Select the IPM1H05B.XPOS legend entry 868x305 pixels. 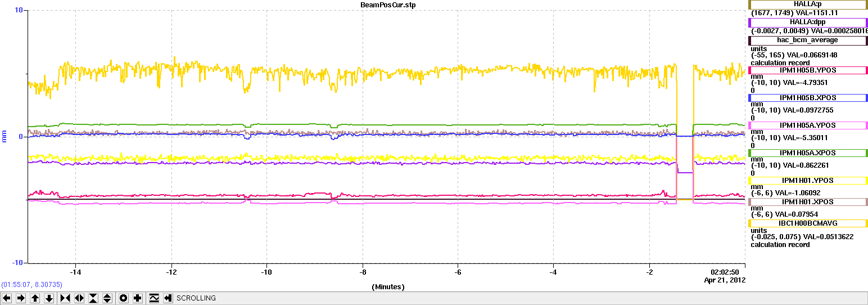[808, 98]
